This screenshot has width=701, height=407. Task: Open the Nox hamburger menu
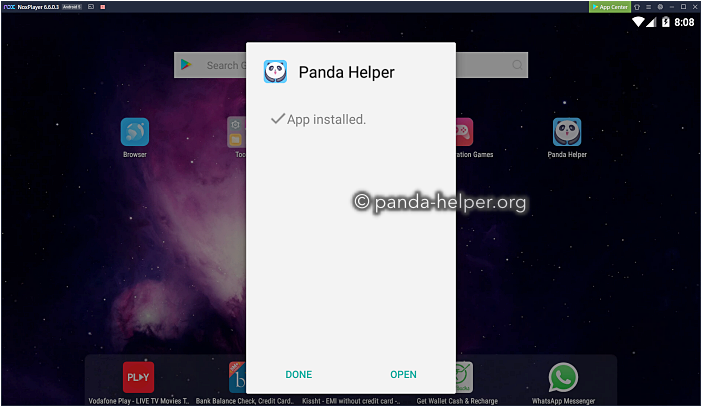(649, 7)
